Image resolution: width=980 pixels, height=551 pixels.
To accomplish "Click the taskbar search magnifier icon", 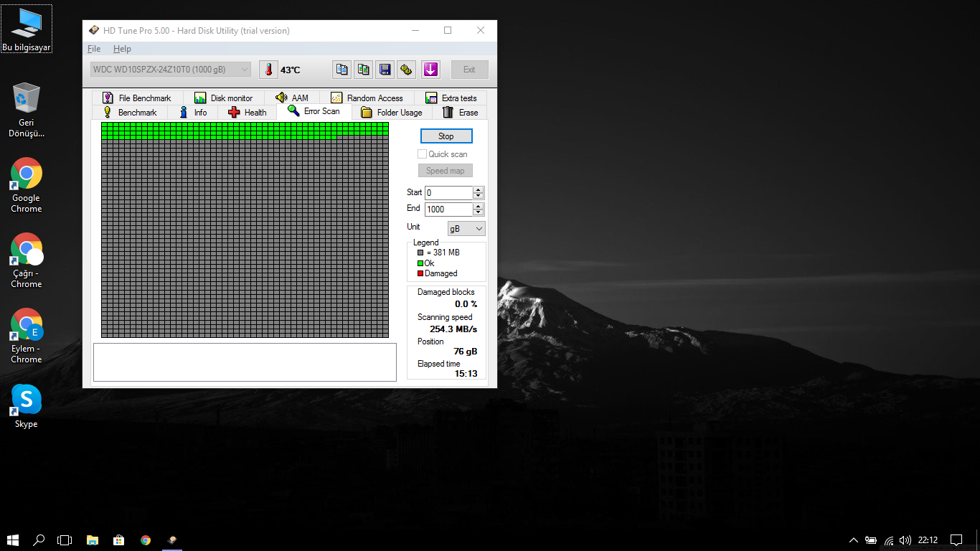I will [39, 540].
